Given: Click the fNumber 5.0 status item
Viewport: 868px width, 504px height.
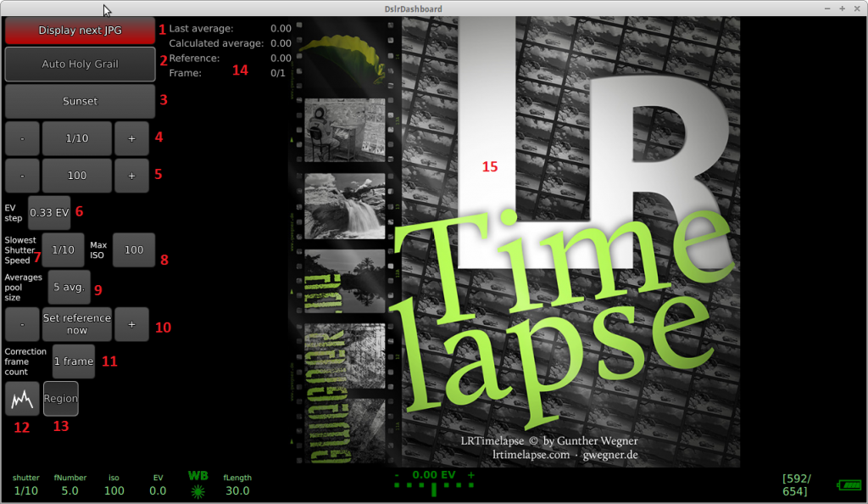Looking at the screenshot, I should pos(70,490).
